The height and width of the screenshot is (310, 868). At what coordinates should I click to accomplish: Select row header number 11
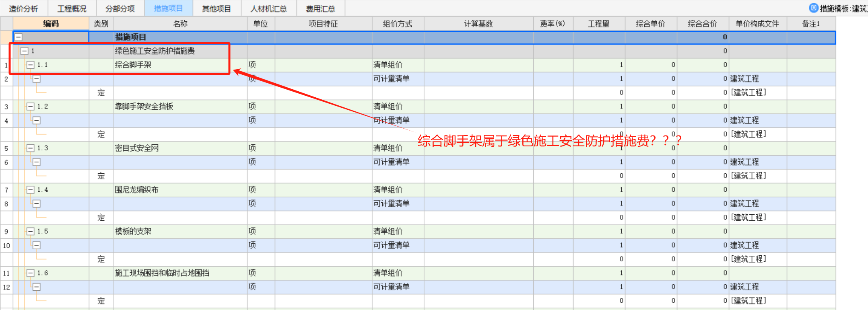click(x=6, y=273)
